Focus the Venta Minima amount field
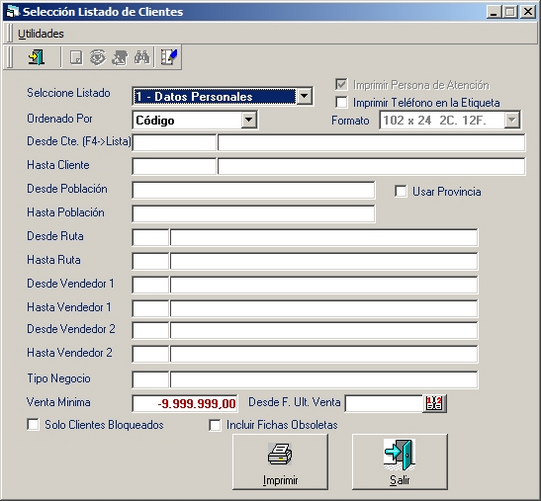 tap(185, 403)
